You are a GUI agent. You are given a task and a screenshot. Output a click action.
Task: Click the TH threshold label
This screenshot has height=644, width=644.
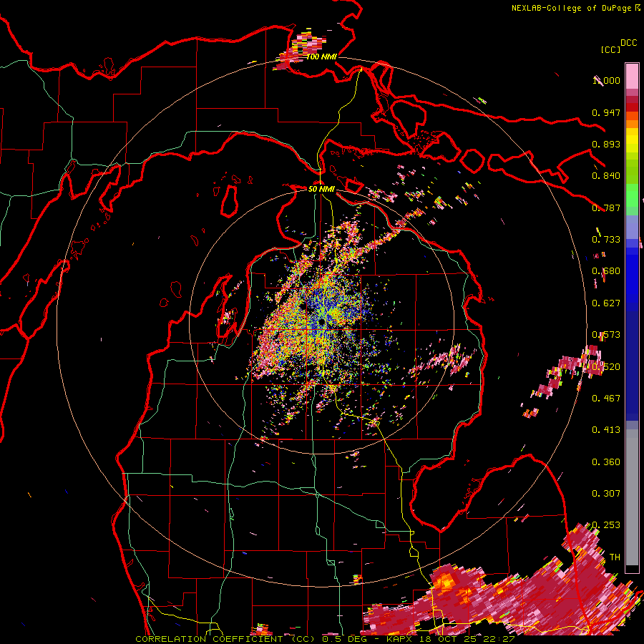(615, 557)
